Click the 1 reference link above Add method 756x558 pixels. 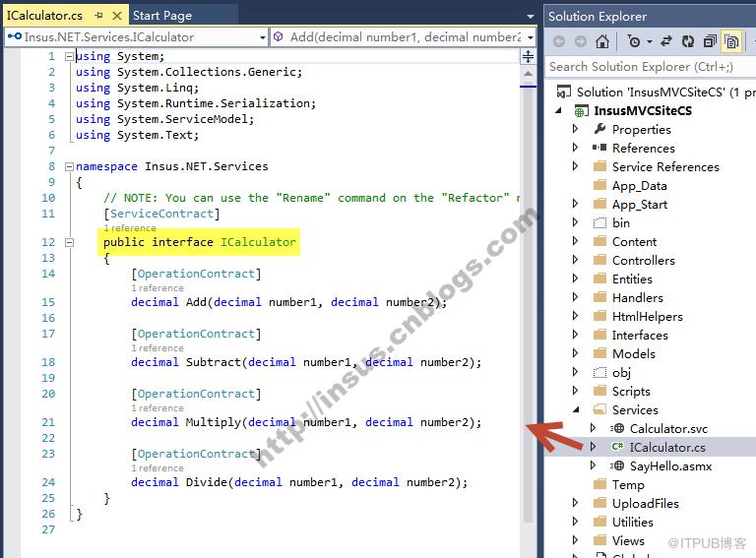[x=157, y=288]
